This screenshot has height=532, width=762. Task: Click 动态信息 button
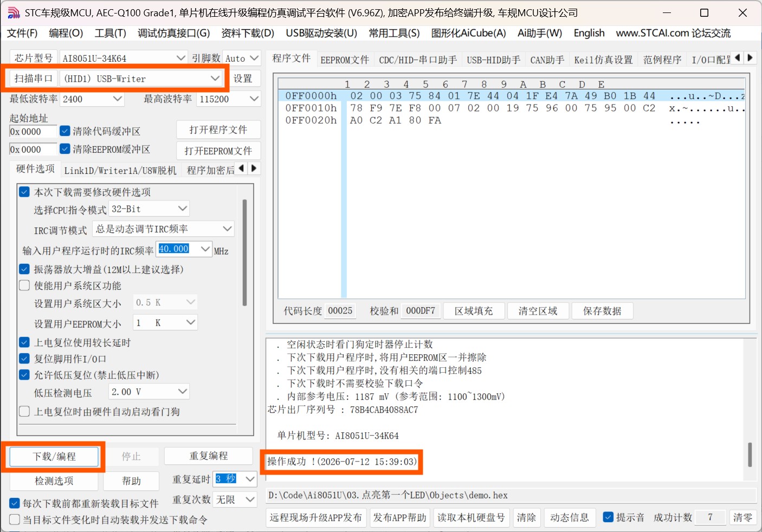570,517
